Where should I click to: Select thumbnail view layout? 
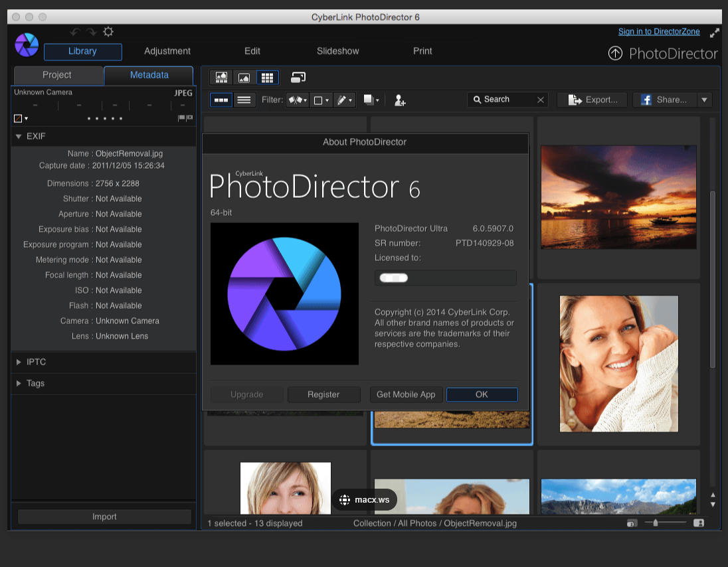(221, 100)
